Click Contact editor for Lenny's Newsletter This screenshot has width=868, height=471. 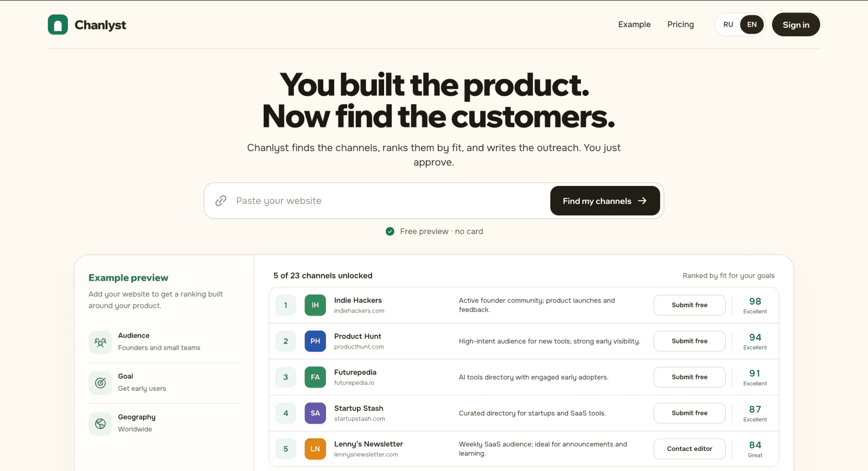click(690, 449)
